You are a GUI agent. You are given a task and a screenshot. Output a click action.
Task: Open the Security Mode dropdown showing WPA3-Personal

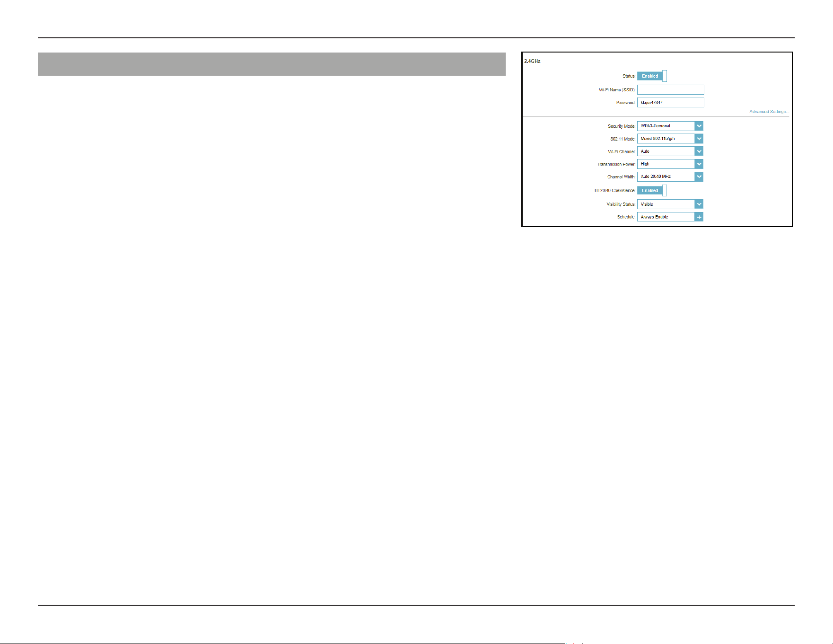tap(670, 126)
